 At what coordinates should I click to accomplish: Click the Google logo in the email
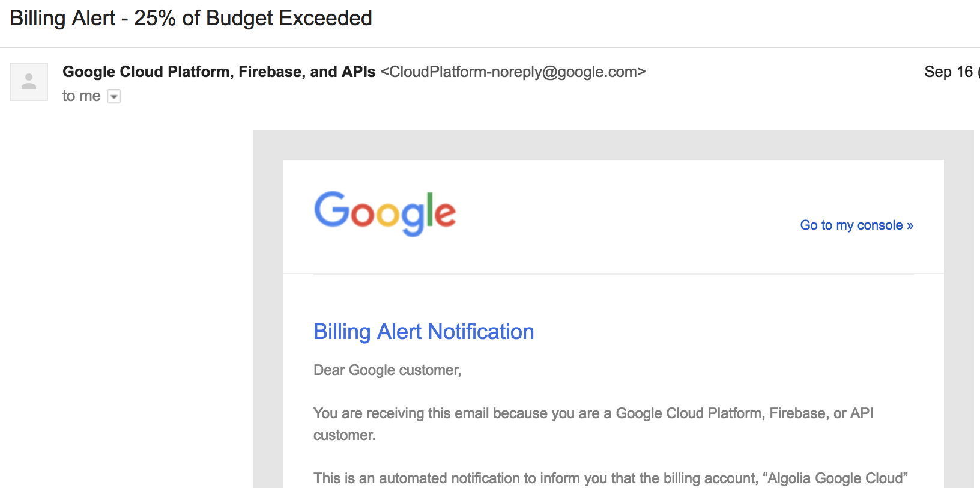[x=385, y=213]
